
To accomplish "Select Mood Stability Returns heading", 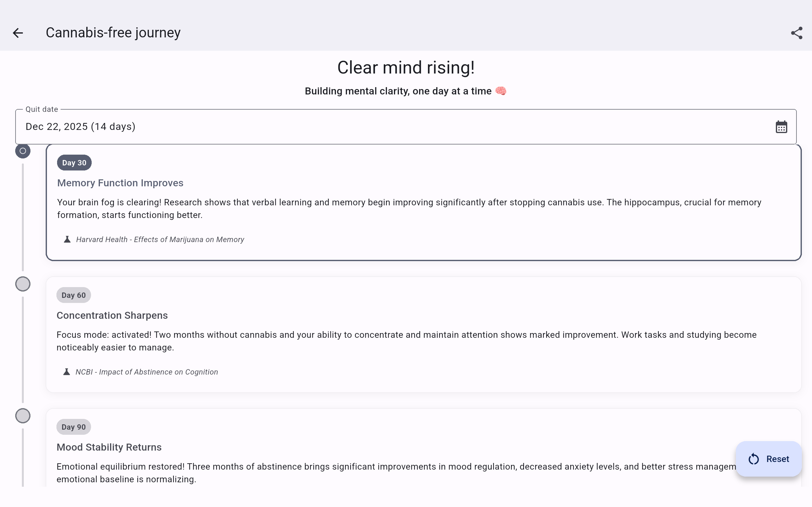I will tap(109, 447).
